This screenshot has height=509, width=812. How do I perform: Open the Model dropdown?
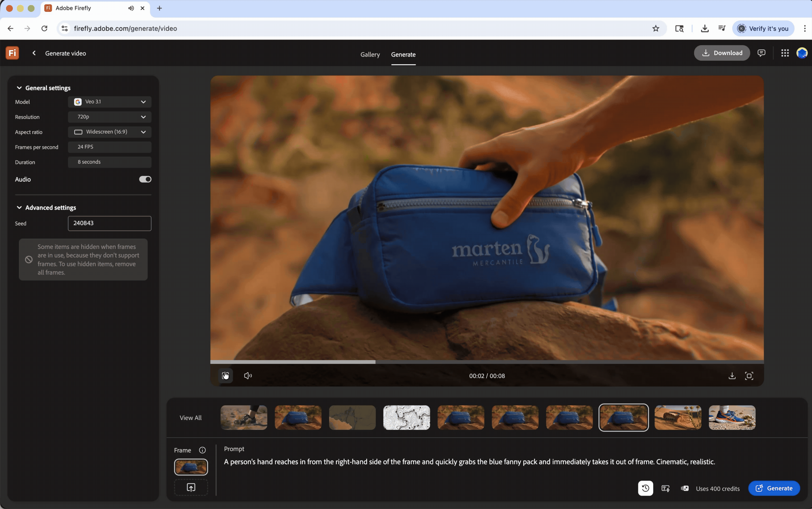point(109,101)
